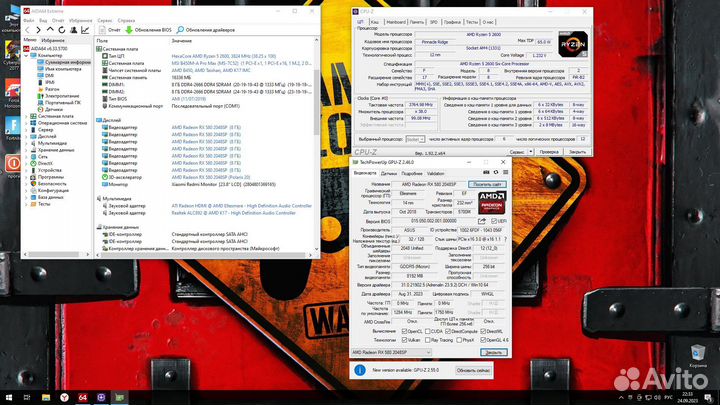Screen dimensions: 720x405
Task: Click the Обновления драйверов toolbar button
Action: [x=206, y=30]
